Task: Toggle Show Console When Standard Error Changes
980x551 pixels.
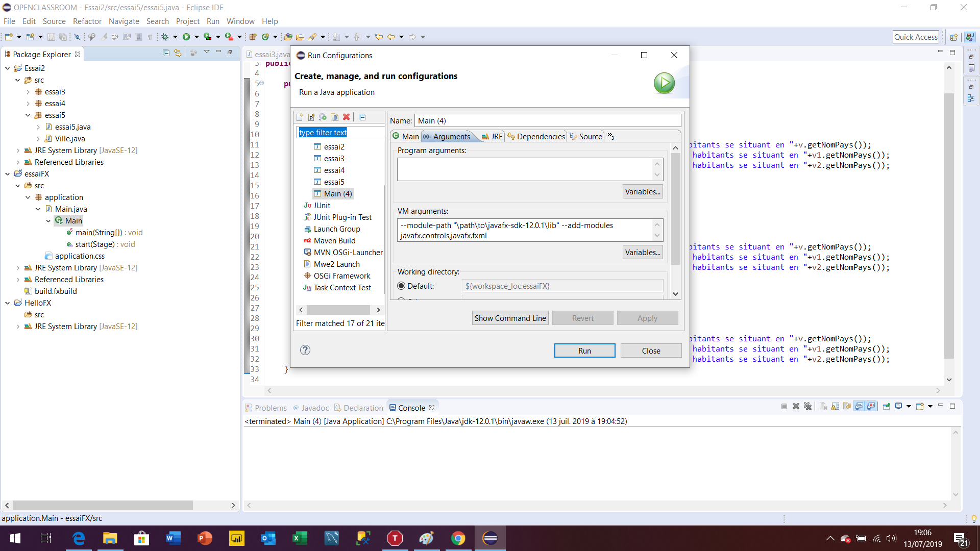Action: (x=871, y=407)
